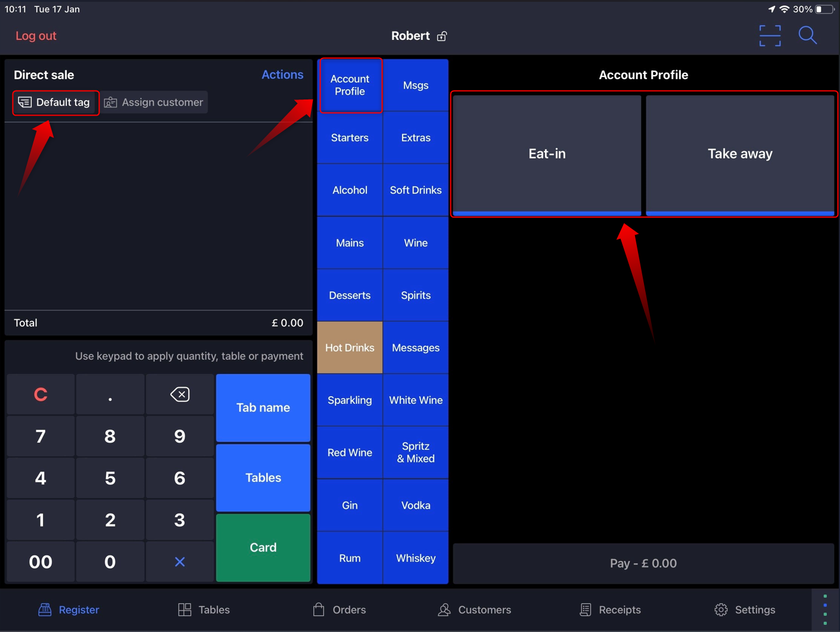840x632 pixels.
Task: Tap the green Card payment button
Action: pos(263,547)
